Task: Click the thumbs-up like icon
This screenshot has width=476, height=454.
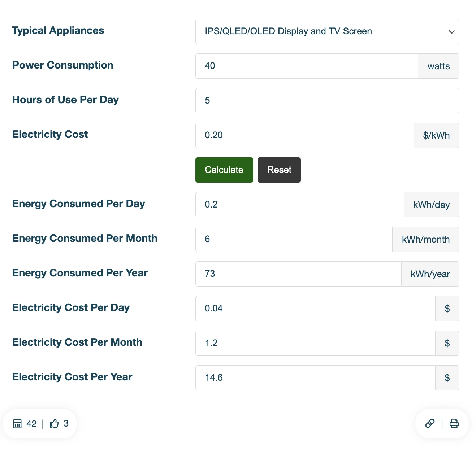Action: [54, 423]
